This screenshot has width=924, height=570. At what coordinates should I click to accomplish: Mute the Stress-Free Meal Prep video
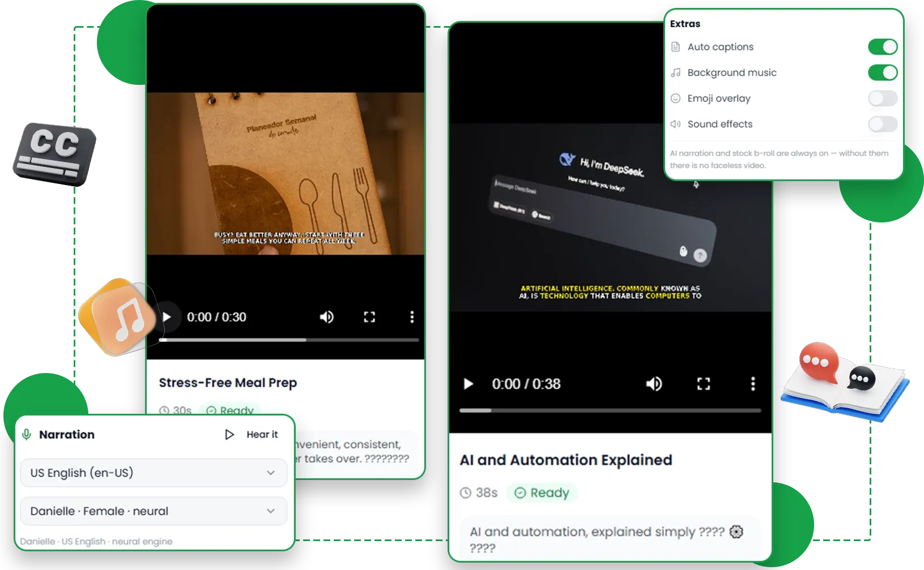pos(327,317)
